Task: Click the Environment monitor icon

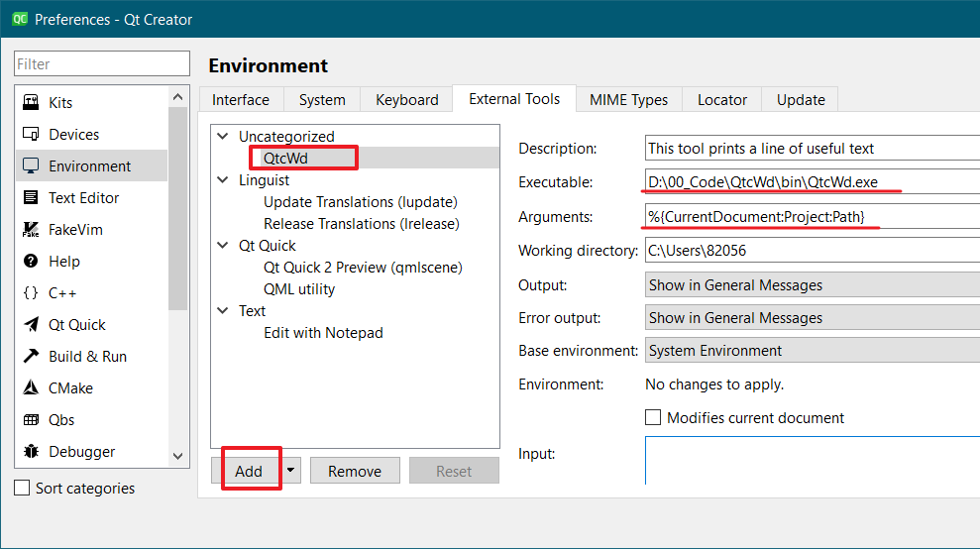Action: [x=31, y=165]
